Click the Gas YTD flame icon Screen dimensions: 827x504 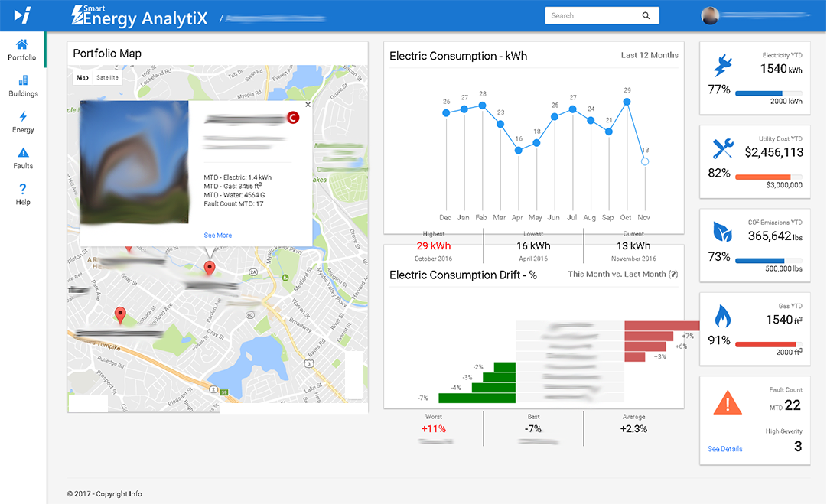click(722, 316)
